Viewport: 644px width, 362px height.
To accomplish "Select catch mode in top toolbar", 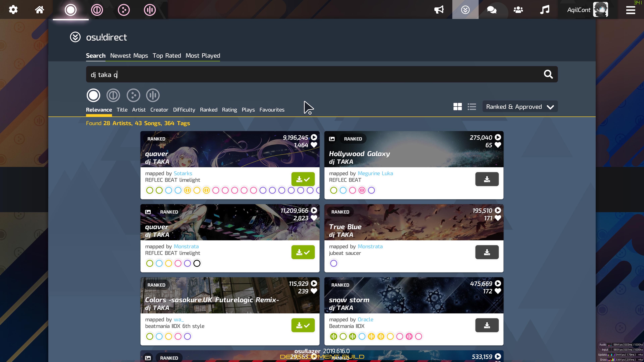I will (x=124, y=10).
